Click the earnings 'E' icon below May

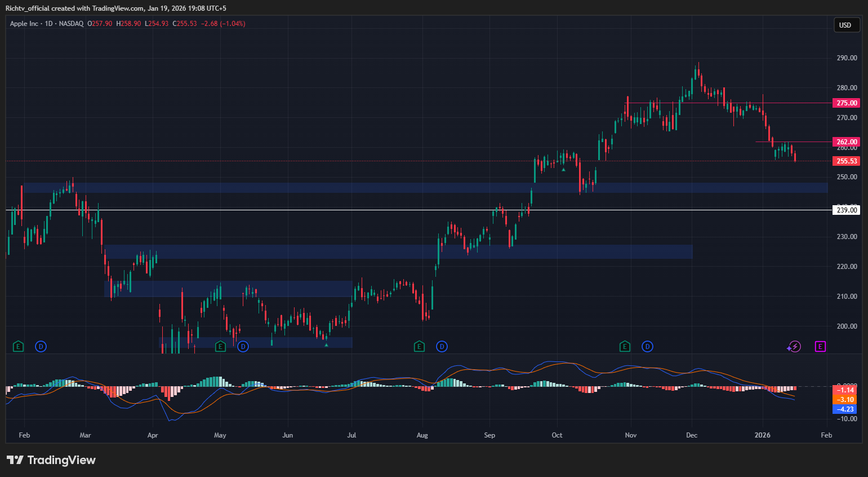(220, 347)
